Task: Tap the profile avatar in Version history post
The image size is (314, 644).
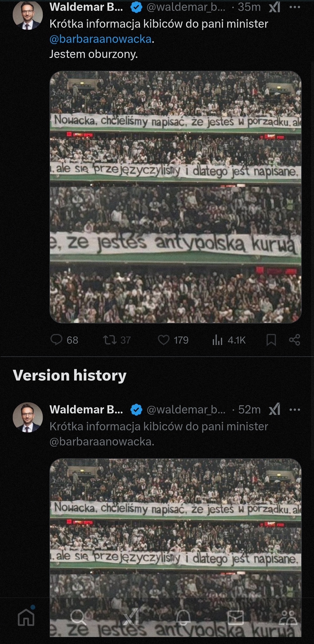Action: [x=28, y=417]
